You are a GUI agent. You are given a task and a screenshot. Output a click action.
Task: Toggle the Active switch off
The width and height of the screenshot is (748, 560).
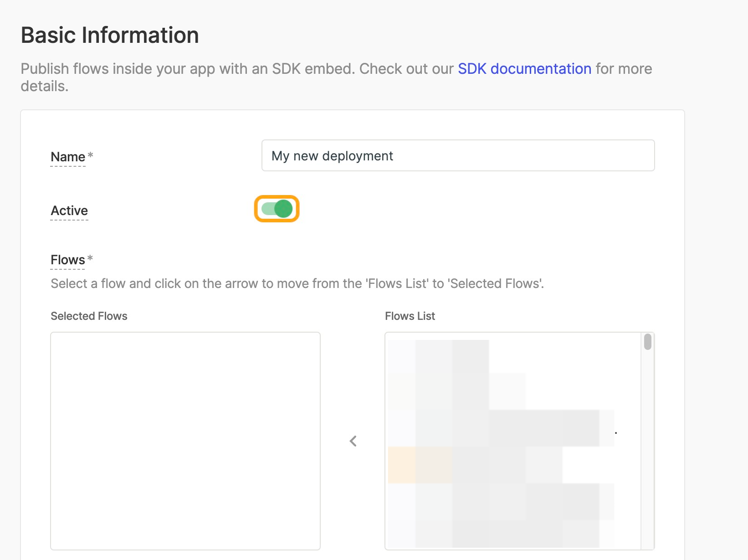(x=277, y=209)
